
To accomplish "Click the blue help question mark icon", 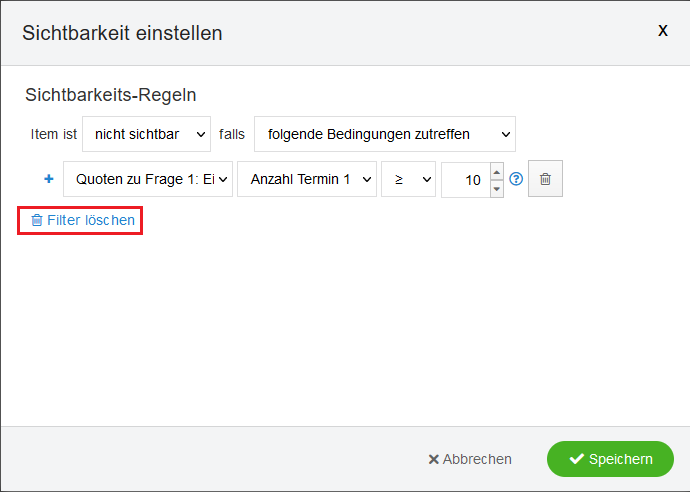I will [516, 179].
